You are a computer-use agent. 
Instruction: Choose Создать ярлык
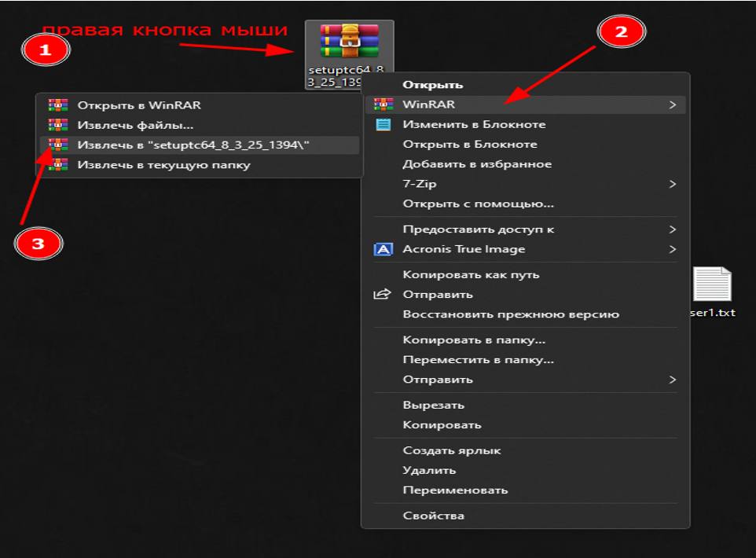(526, 450)
